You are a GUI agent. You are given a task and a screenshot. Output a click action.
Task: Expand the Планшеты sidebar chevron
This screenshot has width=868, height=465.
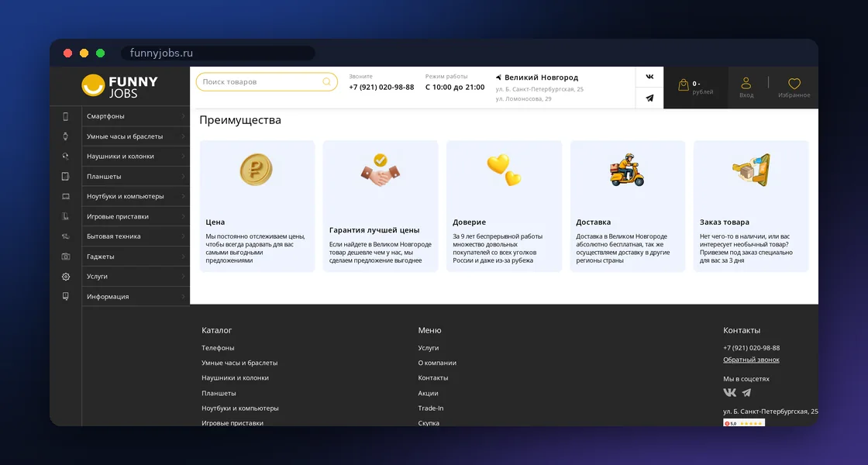pyautogui.click(x=183, y=176)
